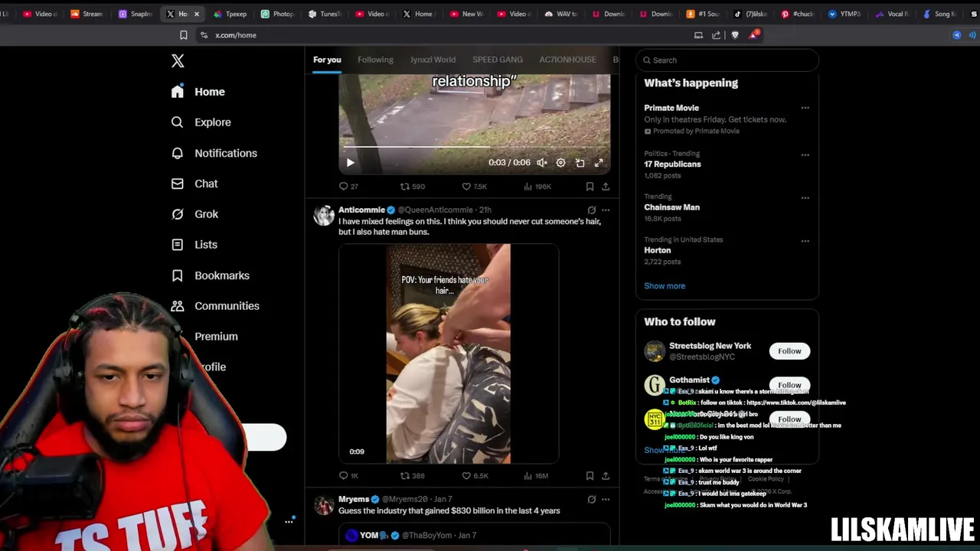Reply to the post with 27 comments
The height and width of the screenshot is (551, 980).
pos(348,187)
